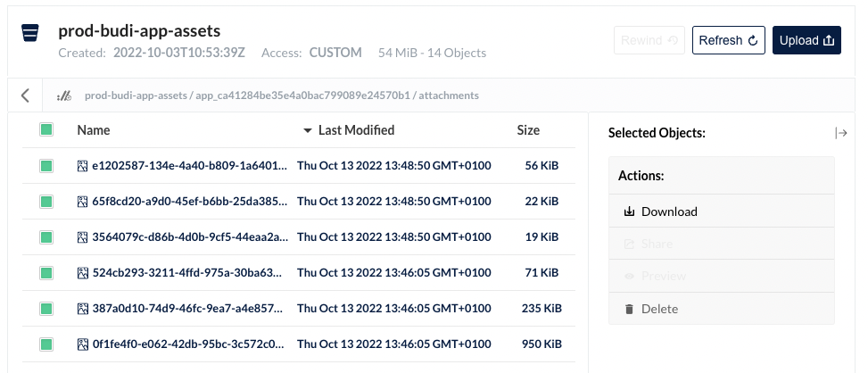Toggle the select-all checkbox in header
This screenshot has width=868, height=373.
tap(46, 130)
